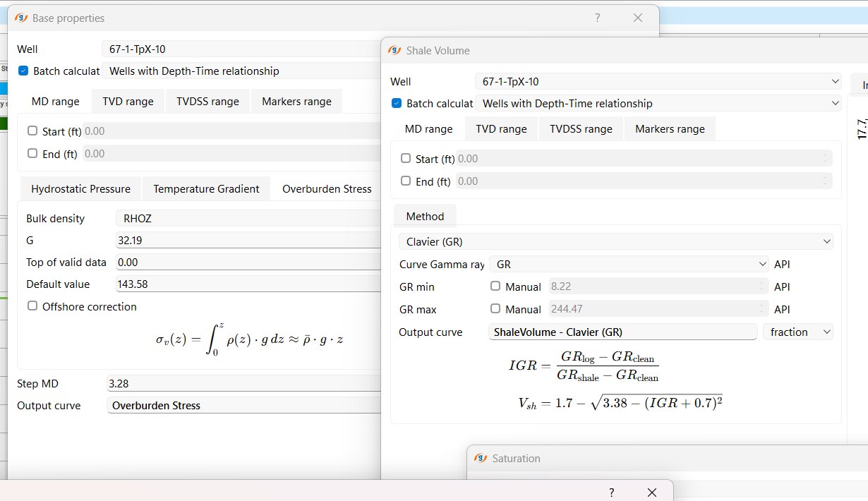Select TVDSS range tab in Shale Volume
The width and height of the screenshot is (868, 501).
coord(581,129)
